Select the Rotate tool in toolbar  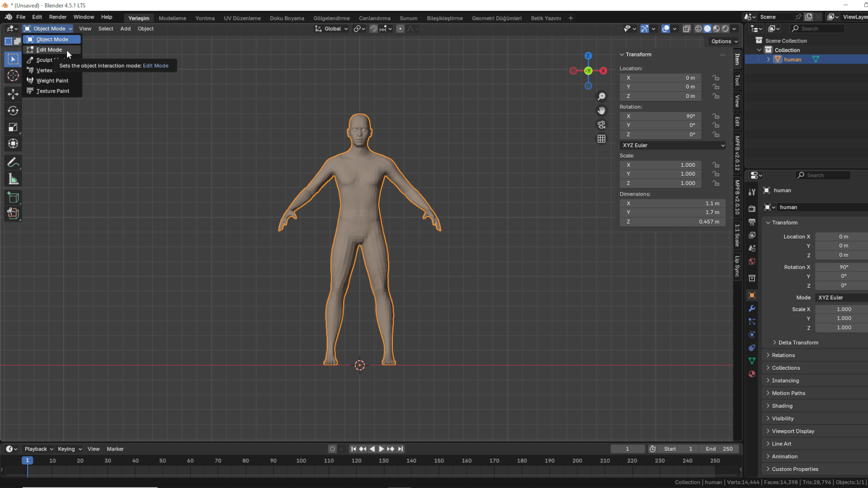tap(13, 111)
